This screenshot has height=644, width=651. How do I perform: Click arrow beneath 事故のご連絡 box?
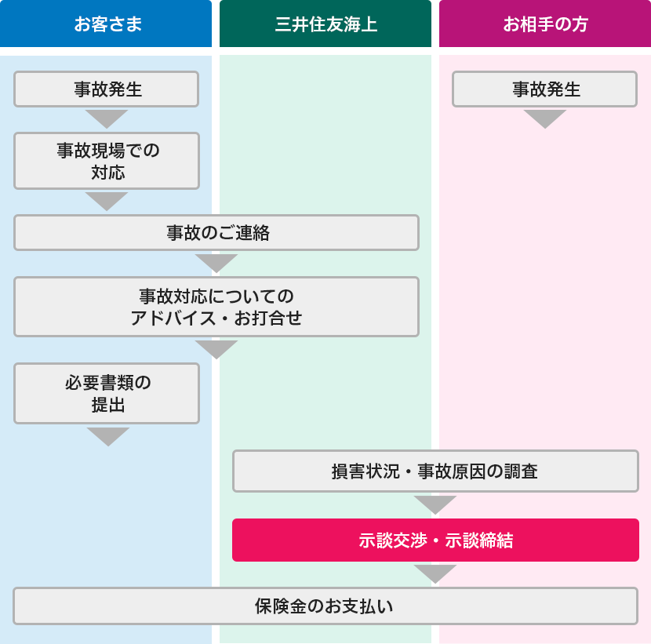coord(216,264)
